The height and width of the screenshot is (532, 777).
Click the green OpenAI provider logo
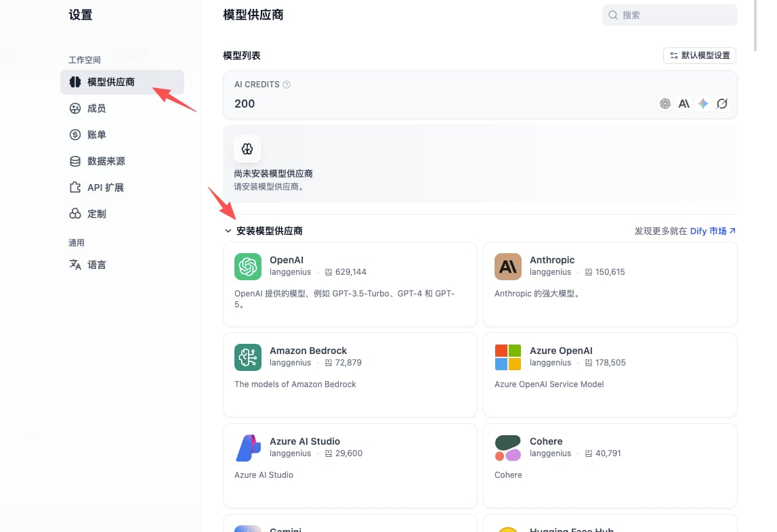point(248,267)
